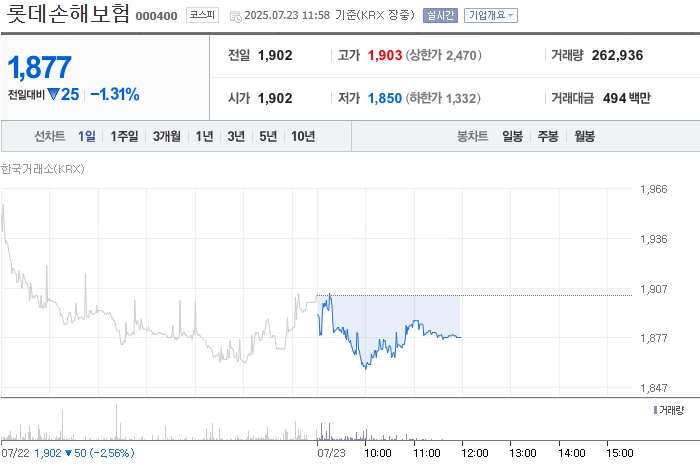Click the -1.31% change rate
Screen dimensions: 700x465
(115, 95)
